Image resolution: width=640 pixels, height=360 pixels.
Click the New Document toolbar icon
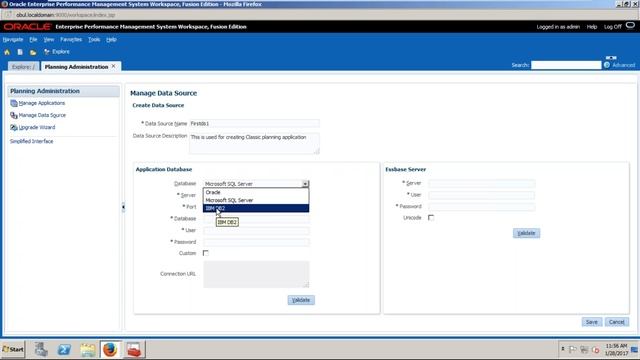click(x=20, y=52)
